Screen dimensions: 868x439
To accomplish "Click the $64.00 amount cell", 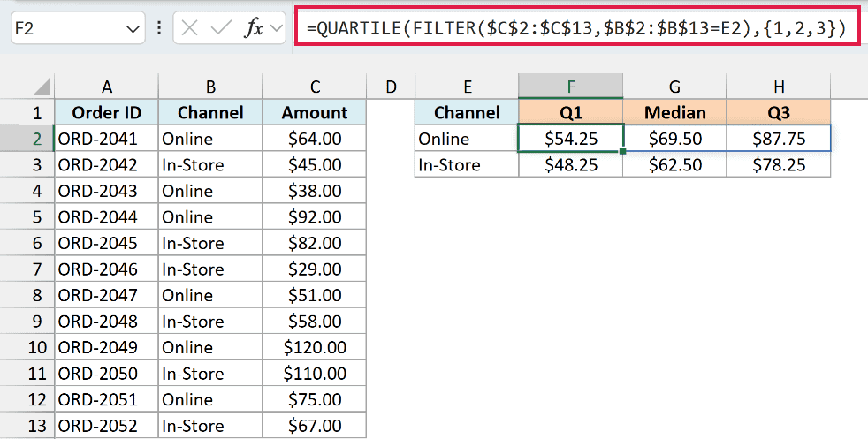I will (315, 139).
